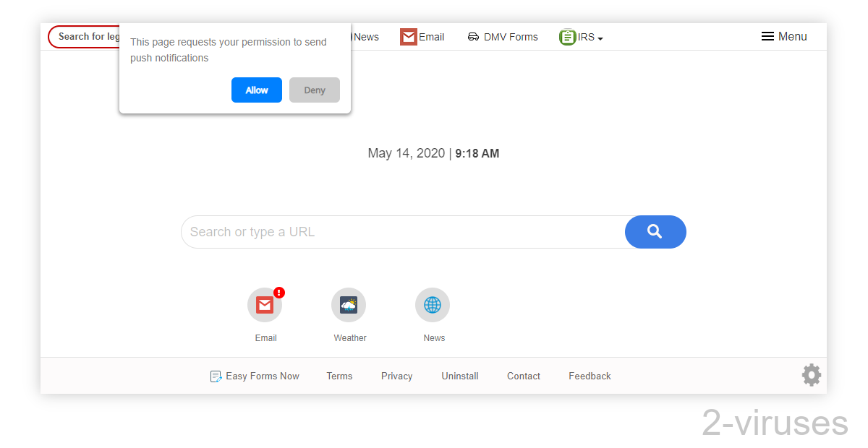Open the Weather shortcut icon
Image resolution: width=868 pixels, height=448 pixels.
click(x=349, y=304)
